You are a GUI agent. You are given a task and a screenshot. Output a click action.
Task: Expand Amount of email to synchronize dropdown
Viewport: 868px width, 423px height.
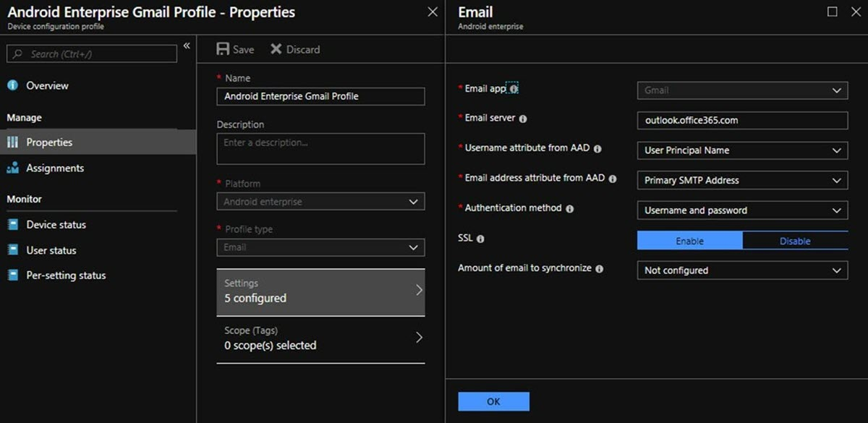742,270
